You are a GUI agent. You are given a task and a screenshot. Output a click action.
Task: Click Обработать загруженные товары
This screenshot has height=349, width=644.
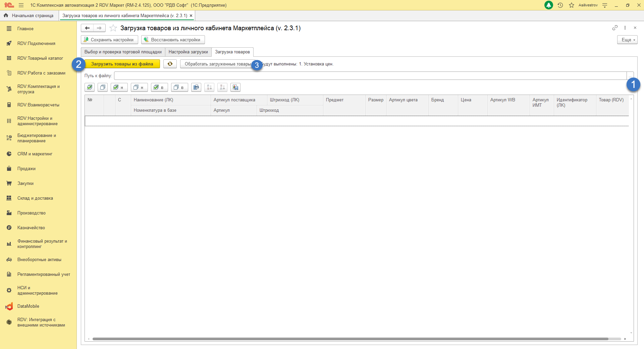pos(218,64)
